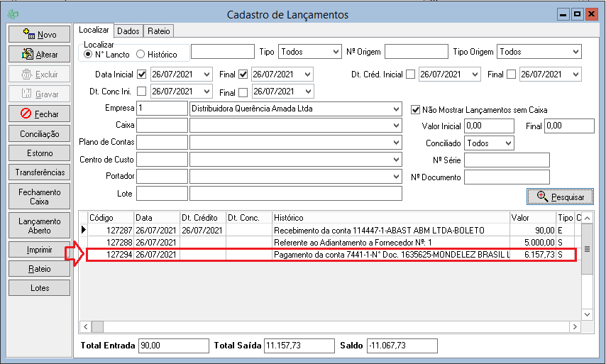Image resolution: width=606 pixels, height=364 pixels.
Task: Switch to the Dados tab
Action: pos(128,31)
